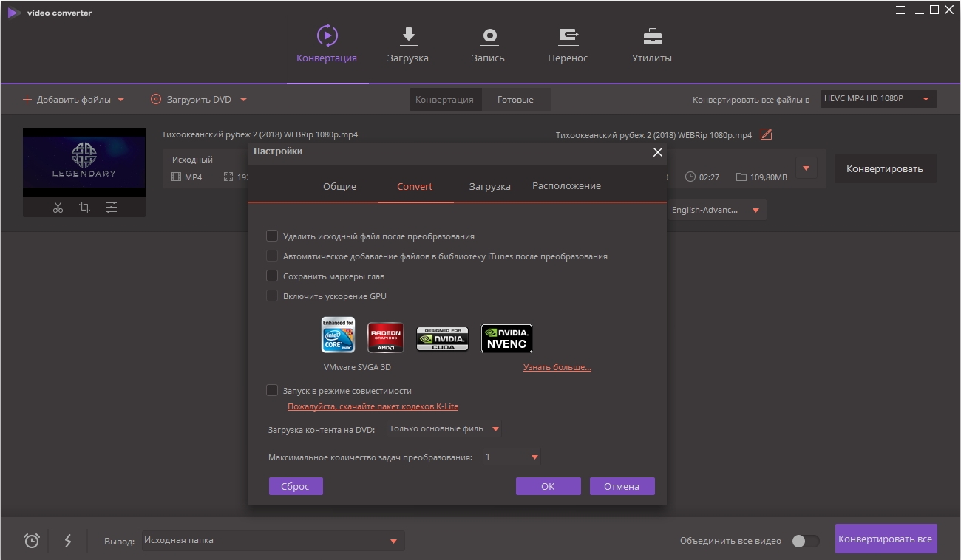
Task: Click the alarm clock scheduler icon
Action: tap(32, 541)
